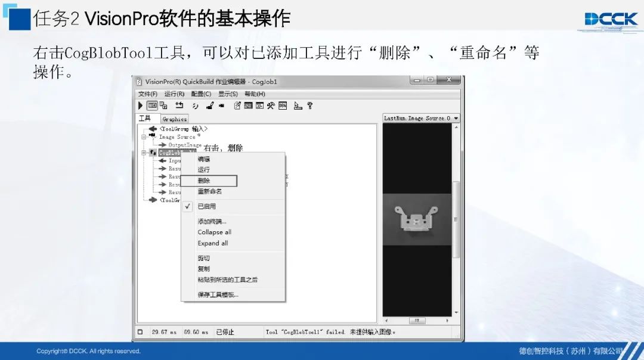Image resolution: width=644 pixels, height=360 pixels.
Task: Click the notepad with pencil toolbar icon
Action: coord(237,106)
